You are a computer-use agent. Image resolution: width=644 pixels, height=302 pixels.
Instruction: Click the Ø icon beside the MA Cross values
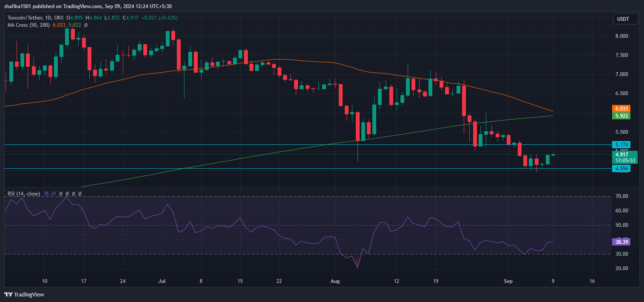coord(86,25)
